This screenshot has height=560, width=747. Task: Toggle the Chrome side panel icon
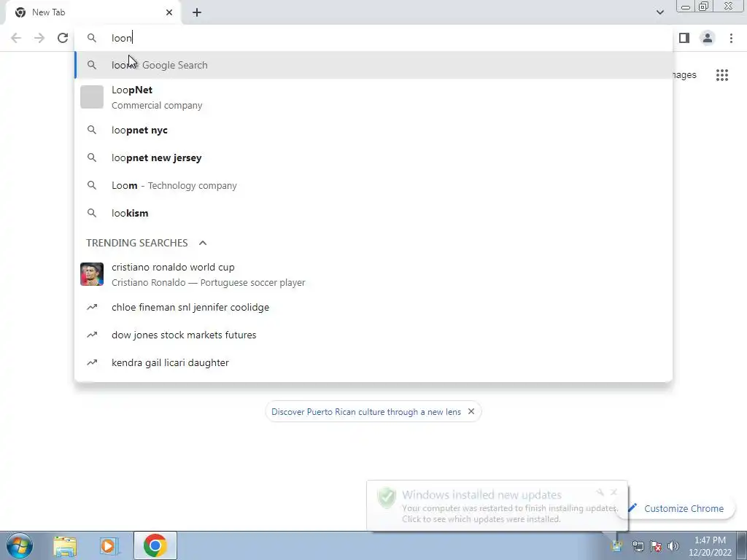pyautogui.click(x=684, y=38)
